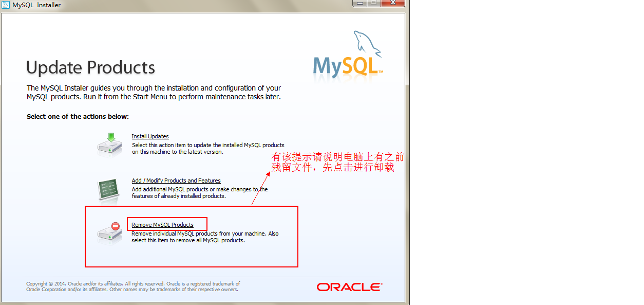644x305 pixels.
Task: Choose the Remove MySQL Products link
Action: click(162, 225)
